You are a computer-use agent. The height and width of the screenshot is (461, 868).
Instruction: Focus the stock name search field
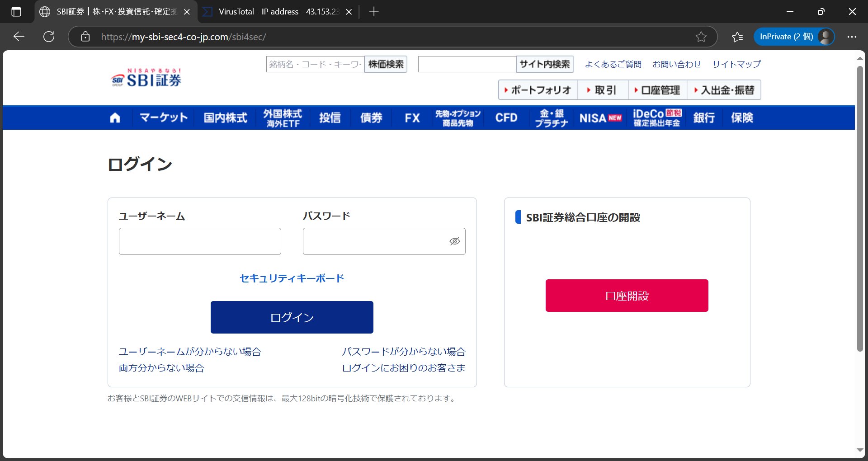315,64
